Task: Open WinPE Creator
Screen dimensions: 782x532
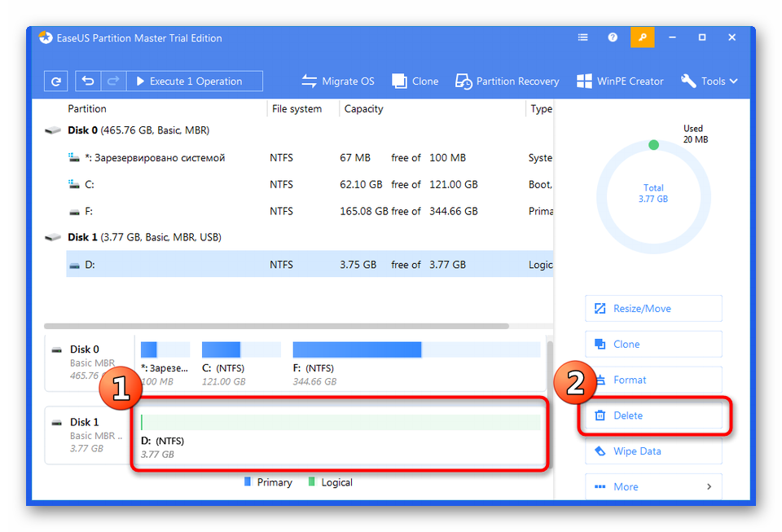Action: point(620,81)
